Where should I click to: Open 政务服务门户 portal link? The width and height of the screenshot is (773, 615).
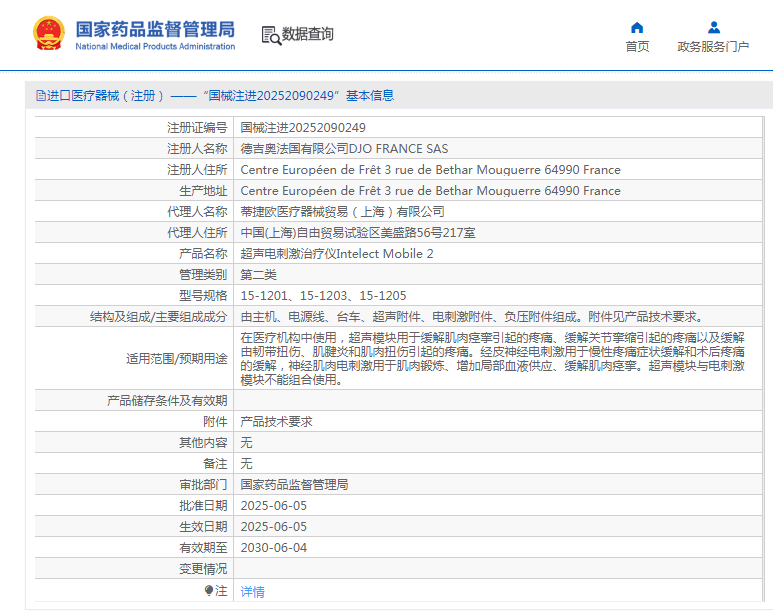[x=713, y=46]
